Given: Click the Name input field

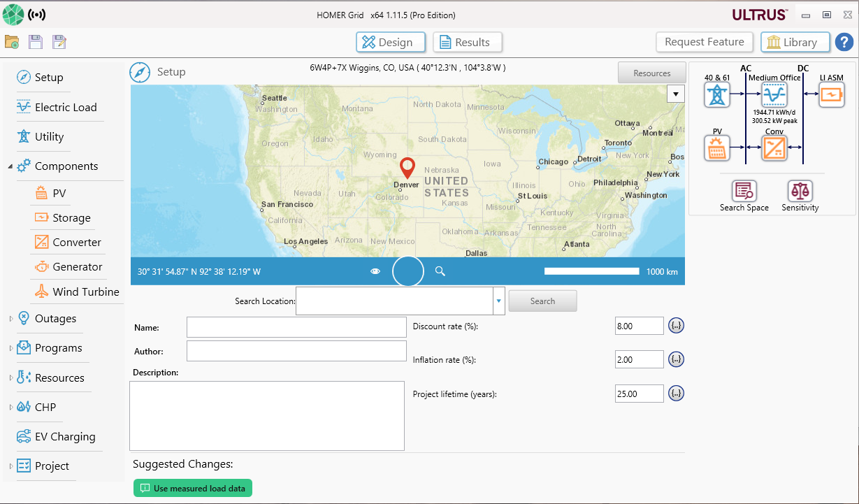Looking at the screenshot, I should tap(296, 327).
